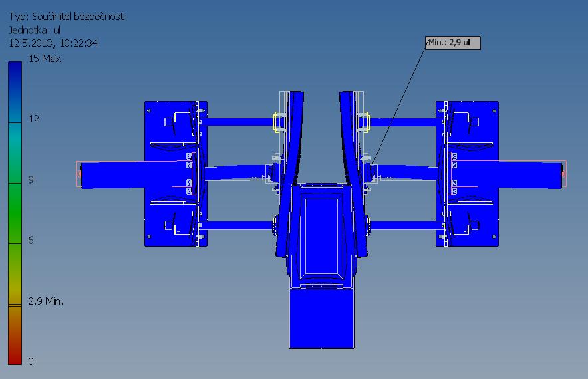Screen dimensions: 588x379
Task: Click the legend value '0'
Action: (x=31, y=362)
